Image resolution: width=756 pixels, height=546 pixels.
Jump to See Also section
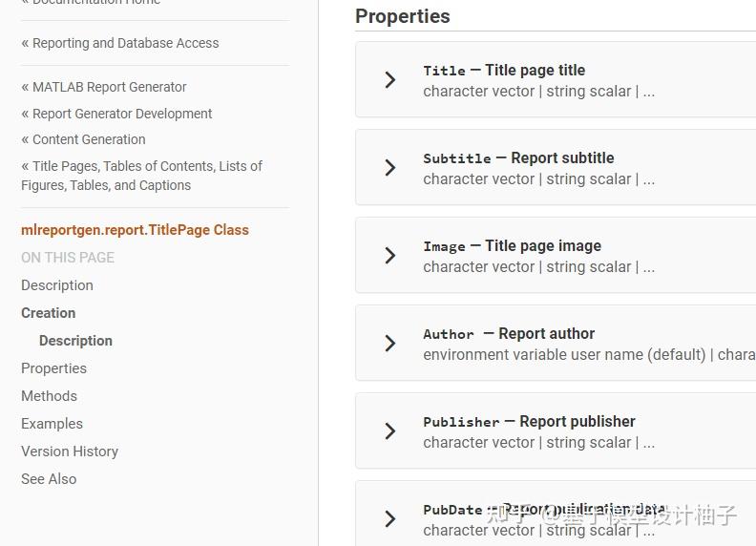pyautogui.click(x=49, y=479)
